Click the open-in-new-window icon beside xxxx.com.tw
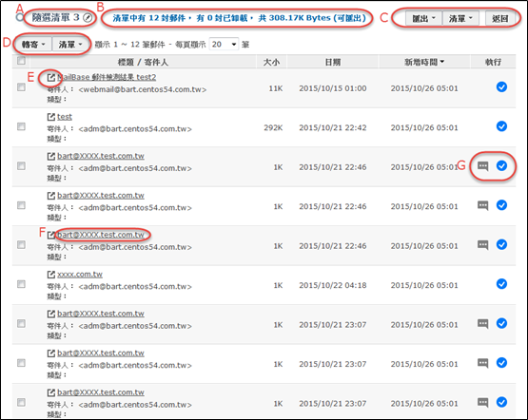The image size is (528, 420). pyautogui.click(x=50, y=275)
